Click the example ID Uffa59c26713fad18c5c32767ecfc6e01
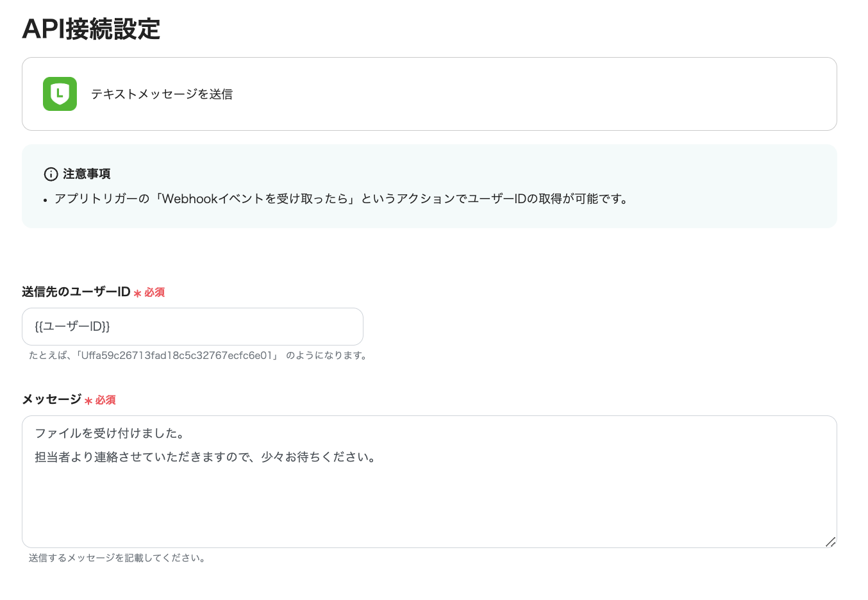This screenshot has width=868, height=600. (x=176, y=355)
